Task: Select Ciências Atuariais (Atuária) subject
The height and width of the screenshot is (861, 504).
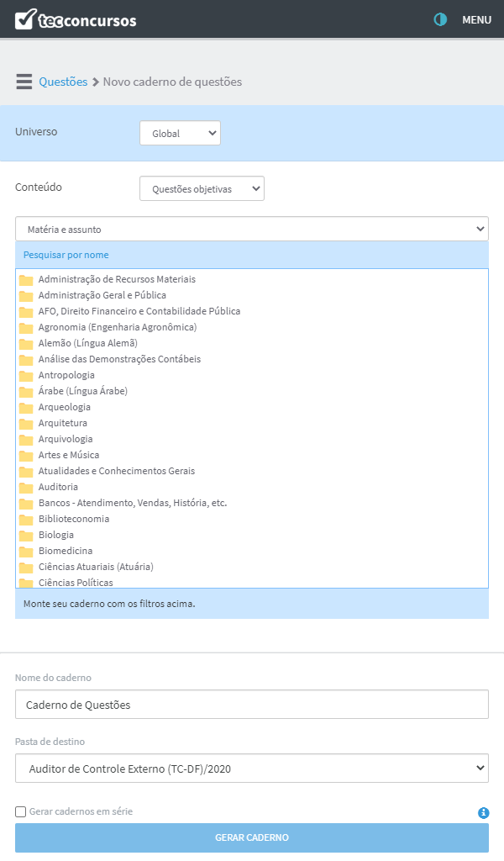Action: click(96, 566)
